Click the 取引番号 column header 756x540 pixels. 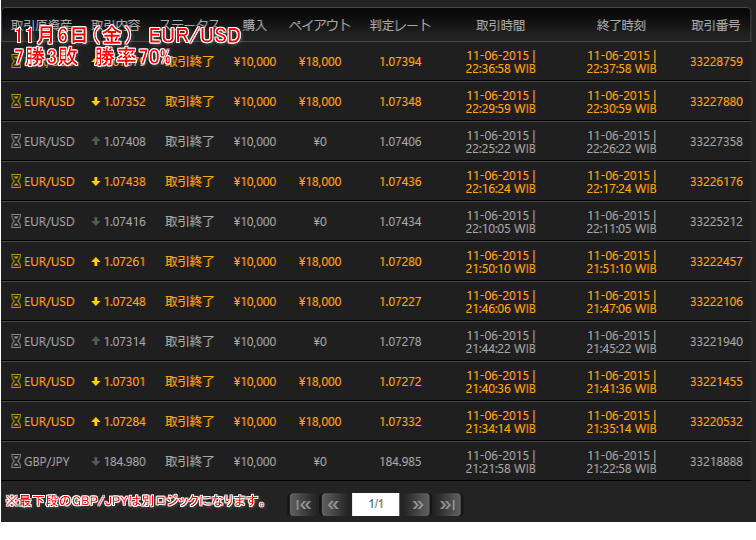pyautogui.click(x=716, y=25)
